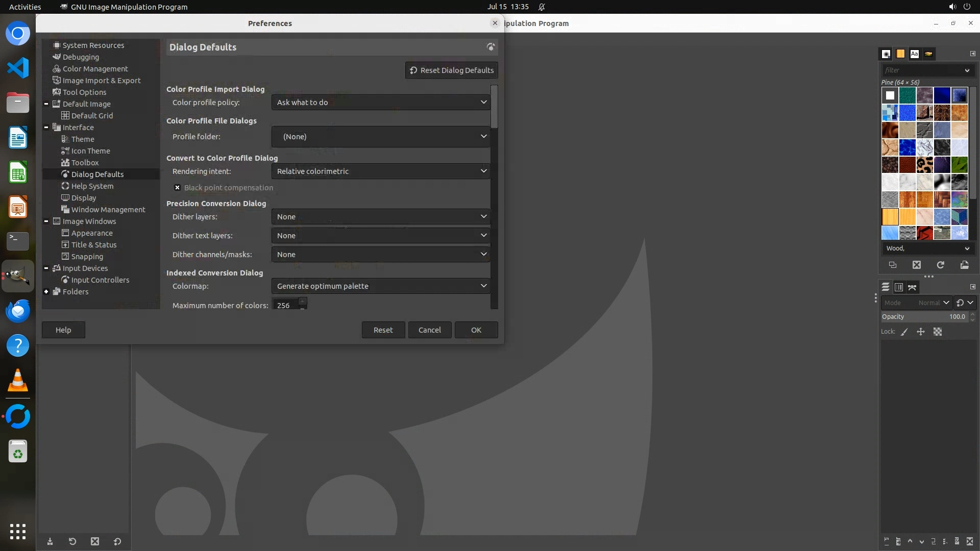Open pattern as image icon

tap(964, 265)
